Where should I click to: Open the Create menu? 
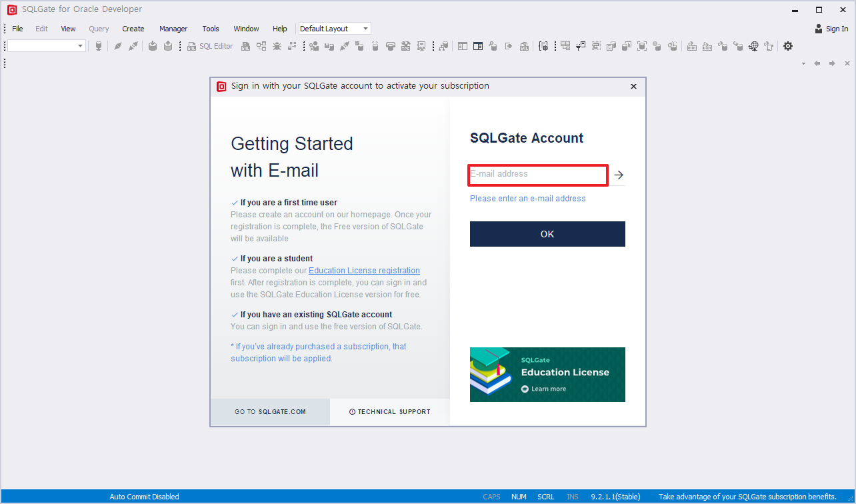point(133,29)
